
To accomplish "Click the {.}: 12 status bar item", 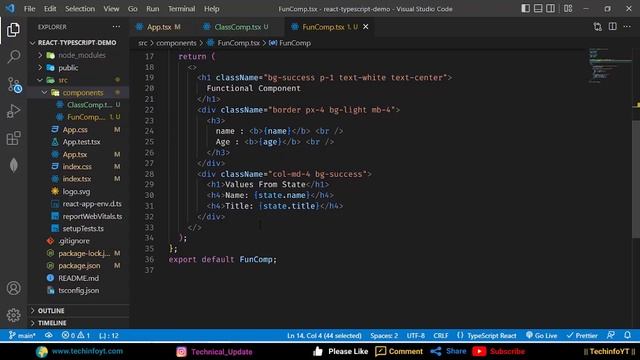I will 109,336.
